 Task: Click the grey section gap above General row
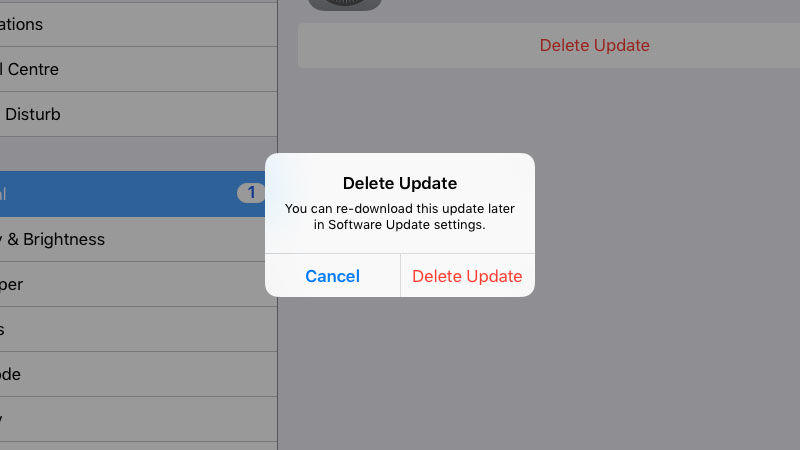click(138, 154)
